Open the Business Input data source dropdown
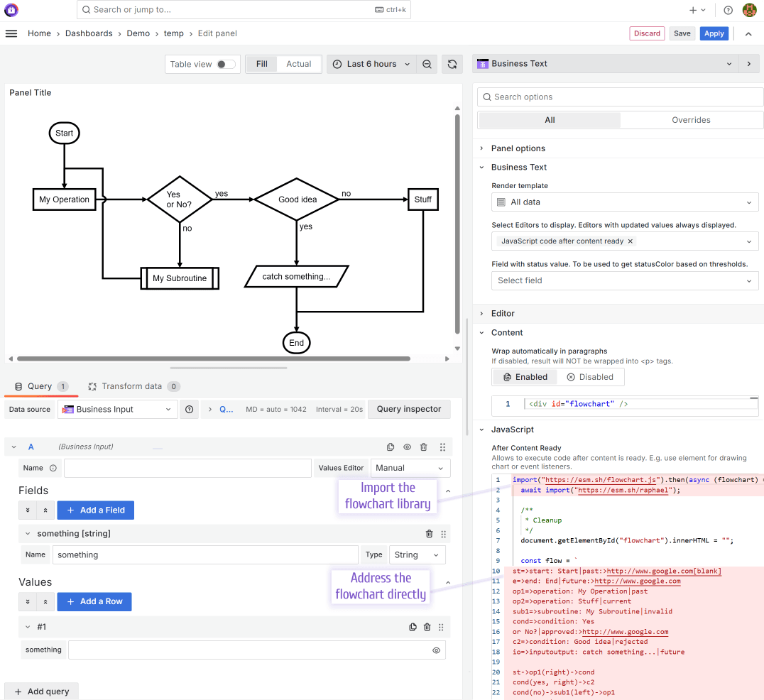This screenshot has width=764, height=700. click(118, 410)
